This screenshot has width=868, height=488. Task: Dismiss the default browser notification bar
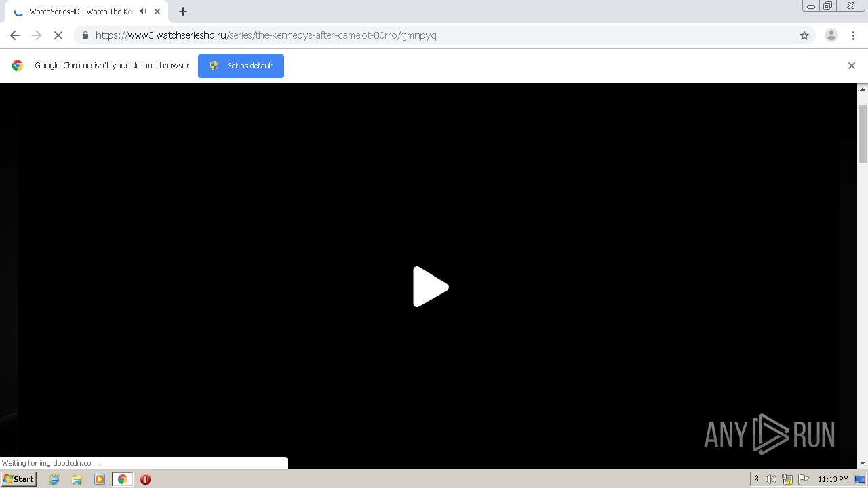click(852, 66)
